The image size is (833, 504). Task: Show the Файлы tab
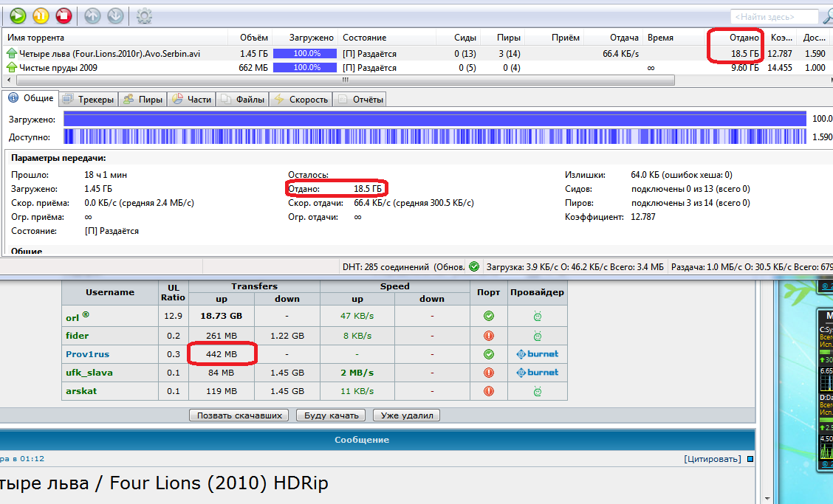pyautogui.click(x=242, y=100)
